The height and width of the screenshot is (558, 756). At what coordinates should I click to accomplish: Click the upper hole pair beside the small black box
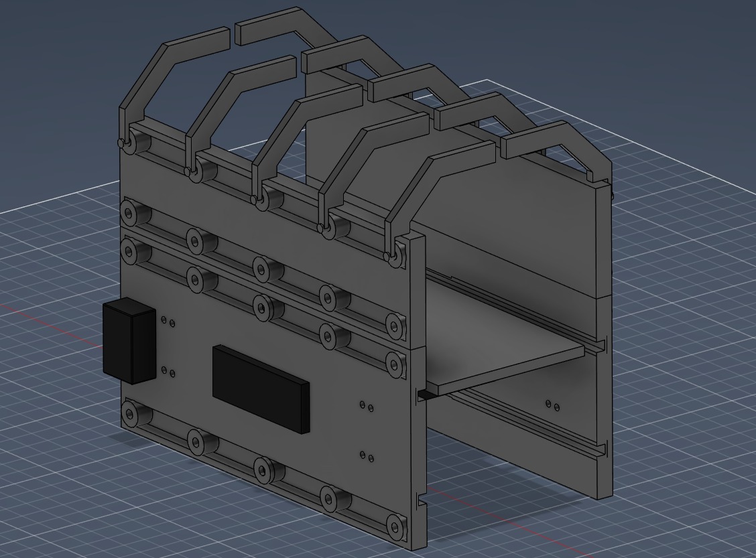pyautogui.click(x=168, y=322)
